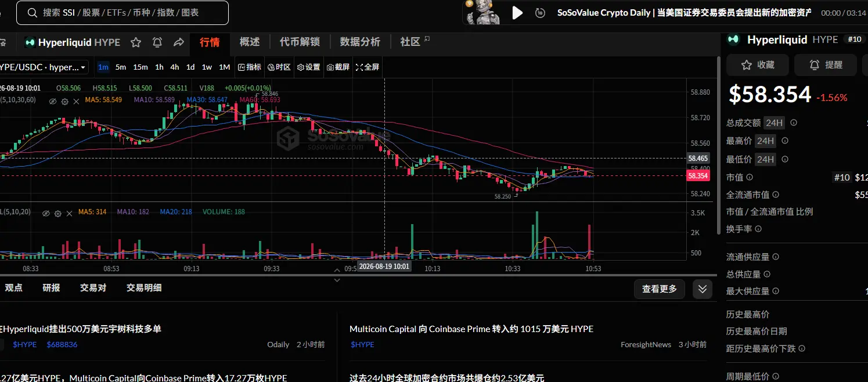Open chart 设置 settings
Image resolution: width=868 pixels, height=382 pixels.
pyautogui.click(x=309, y=67)
